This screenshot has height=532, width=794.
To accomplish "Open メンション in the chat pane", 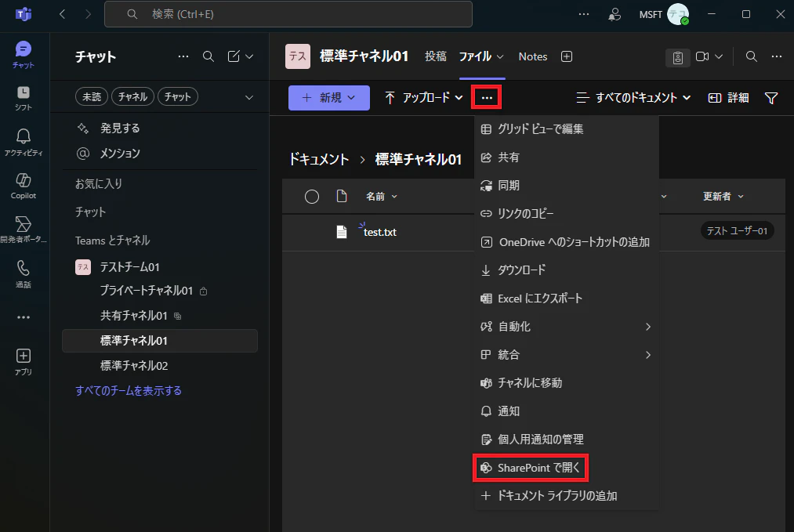I will (x=119, y=154).
